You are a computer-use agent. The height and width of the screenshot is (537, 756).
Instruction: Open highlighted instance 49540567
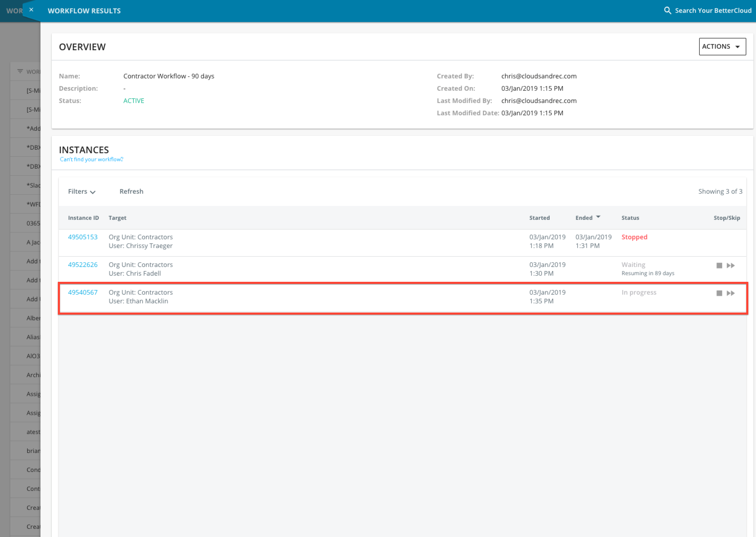(x=82, y=292)
